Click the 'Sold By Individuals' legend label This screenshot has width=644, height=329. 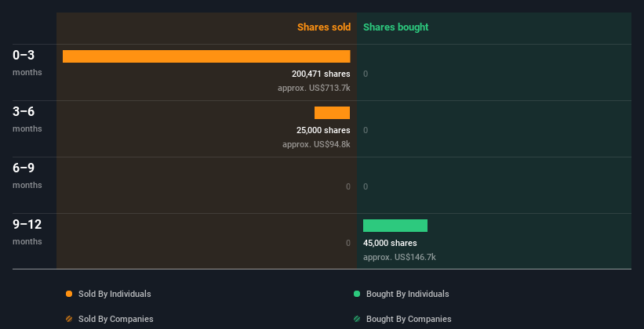coord(115,294)
